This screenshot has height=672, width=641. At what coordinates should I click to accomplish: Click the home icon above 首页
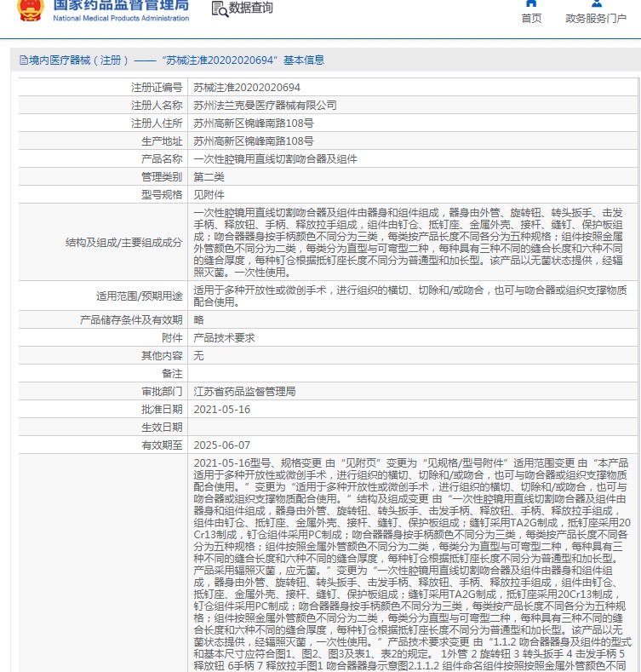(531, 3)
